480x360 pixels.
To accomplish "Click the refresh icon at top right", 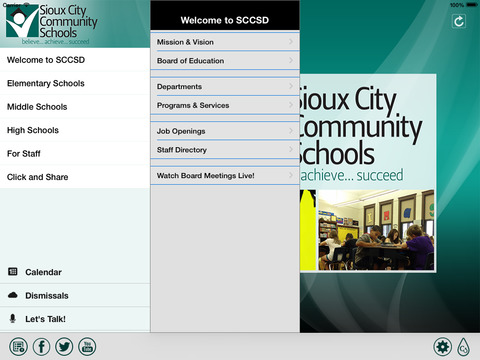I will pos(459,22).
